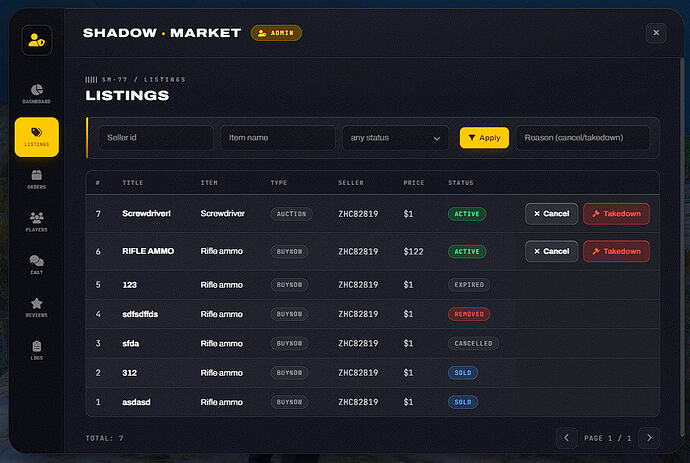690x463 pixels.
Task: Open the Reviews star icon
Action: pos(37,303)
